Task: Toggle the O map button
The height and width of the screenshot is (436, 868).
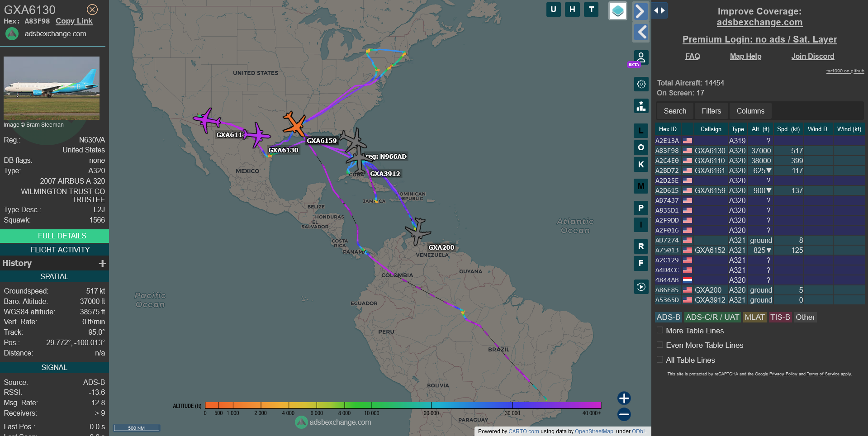Action: tap(641, 147)
